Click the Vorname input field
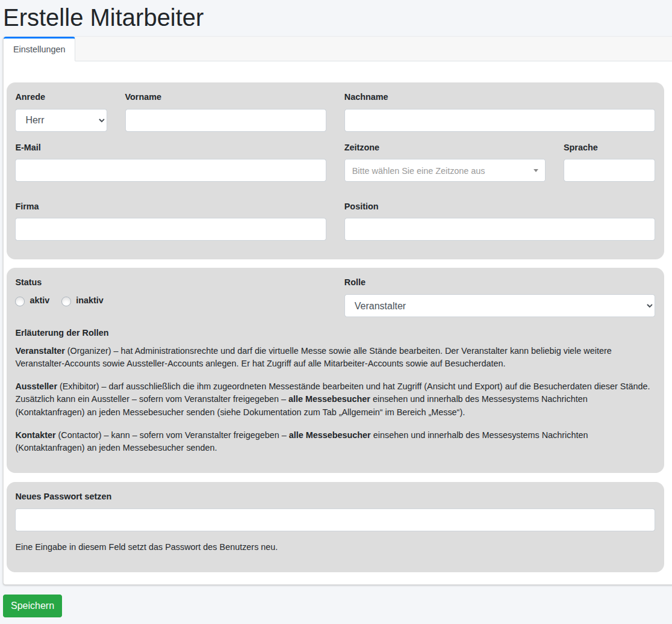Image resolution: width=672 pixels, height=624 pixels. pyautogui.click(x=225, y=120)
